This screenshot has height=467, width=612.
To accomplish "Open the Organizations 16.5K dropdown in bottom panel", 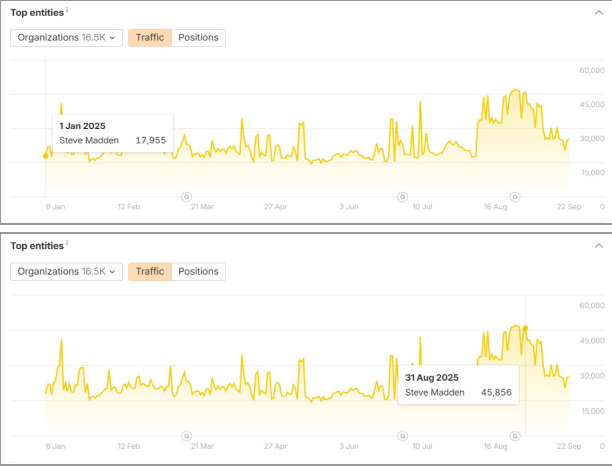I will [66, 271].
